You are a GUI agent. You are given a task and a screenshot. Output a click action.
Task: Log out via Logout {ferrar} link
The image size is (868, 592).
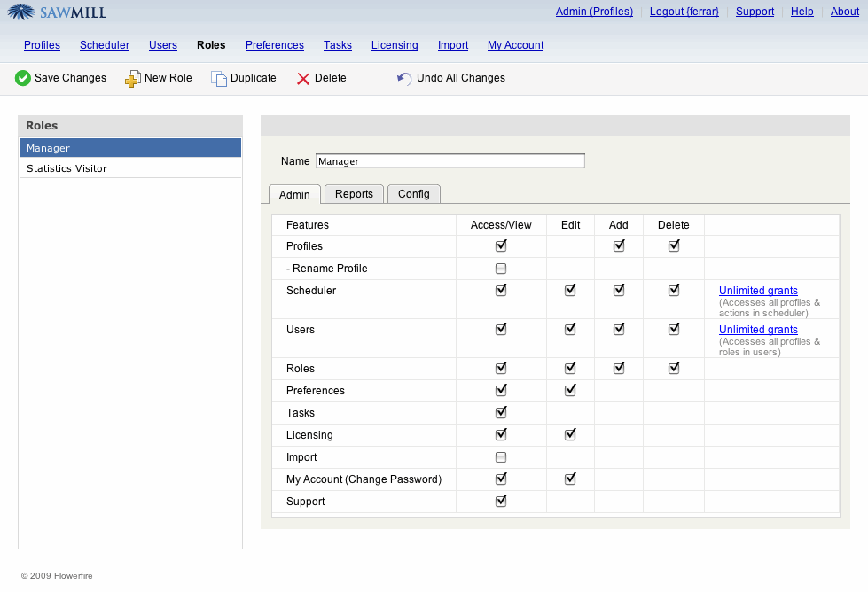pos(684,12)
